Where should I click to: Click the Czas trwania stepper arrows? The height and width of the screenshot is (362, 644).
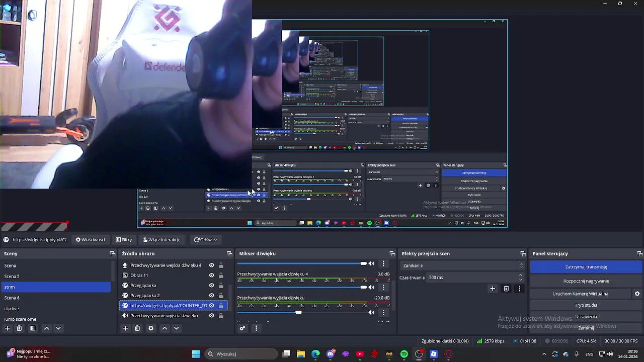[521, 278]
